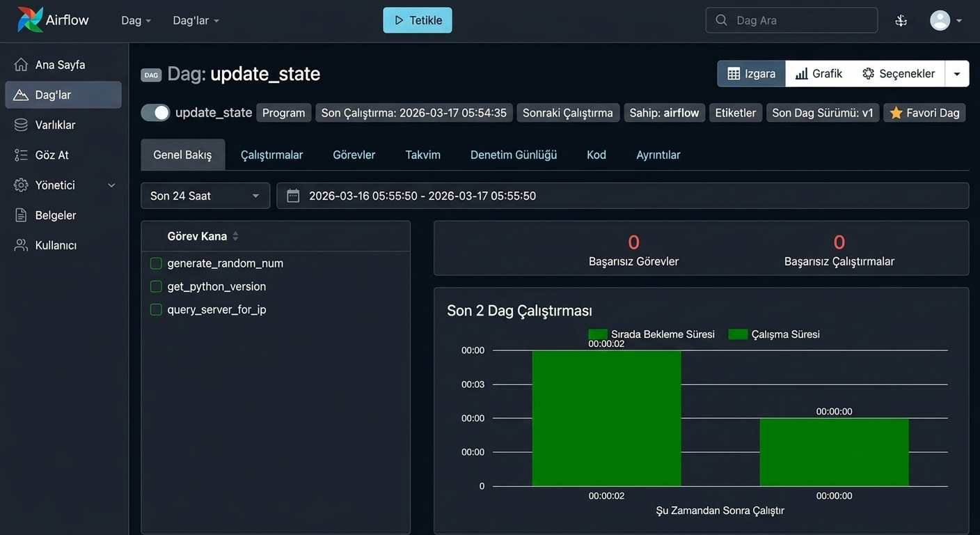
Task: Click the theme toggle icon in header
Action: click(x=901, y=20)
